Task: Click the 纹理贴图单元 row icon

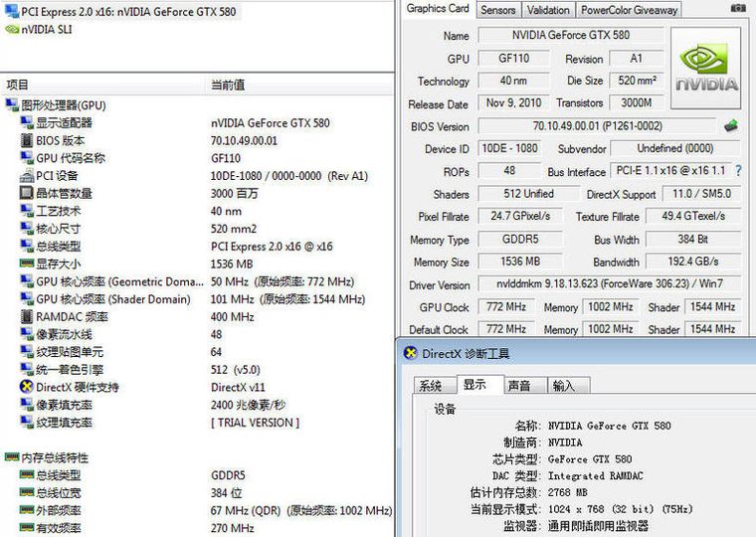Action: (x=27, y=351)
